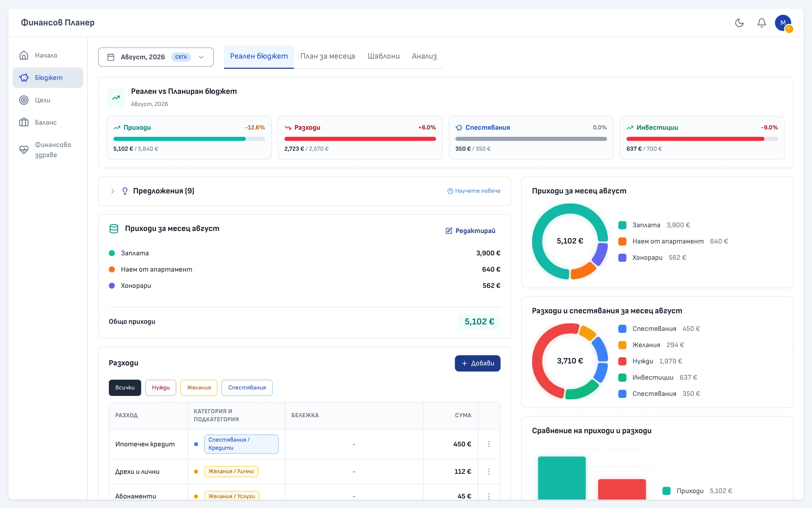Screen dimensions: 812x508
Task: Click the Спестявания / Кредити category tag
Action: point(241,444)
